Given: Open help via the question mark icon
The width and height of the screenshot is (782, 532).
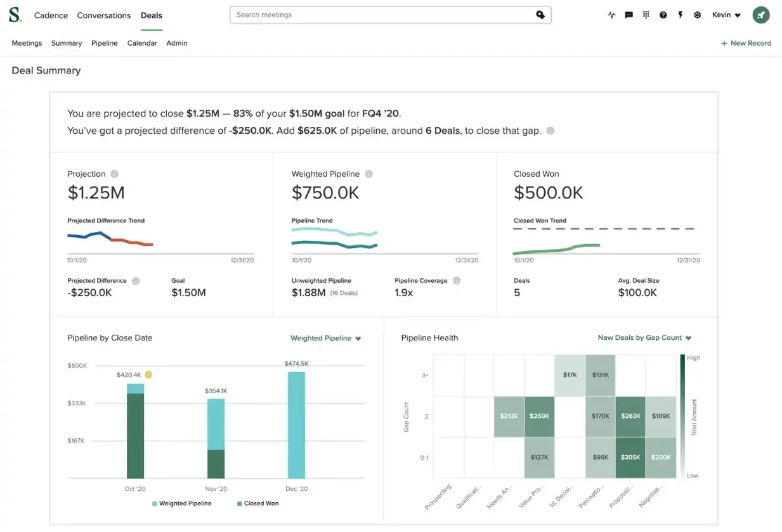Looking at the screenshot, I should tap(663, 15).
